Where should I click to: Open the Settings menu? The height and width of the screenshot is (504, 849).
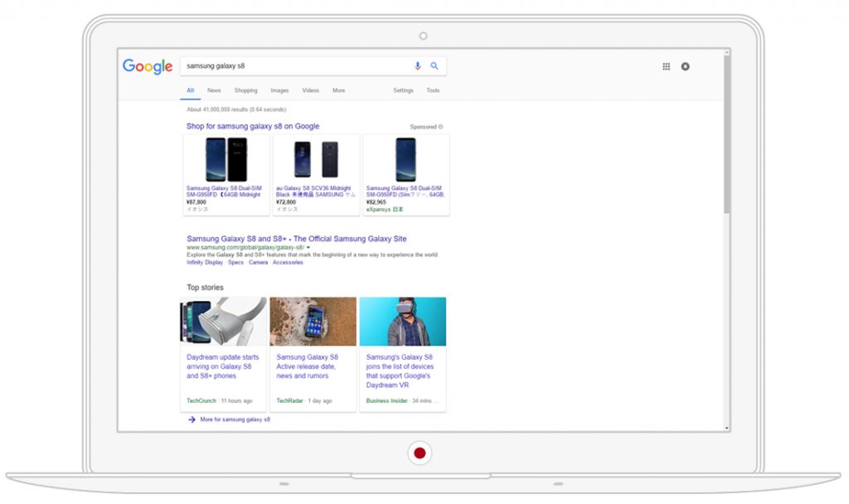click(x=403, y=90)
